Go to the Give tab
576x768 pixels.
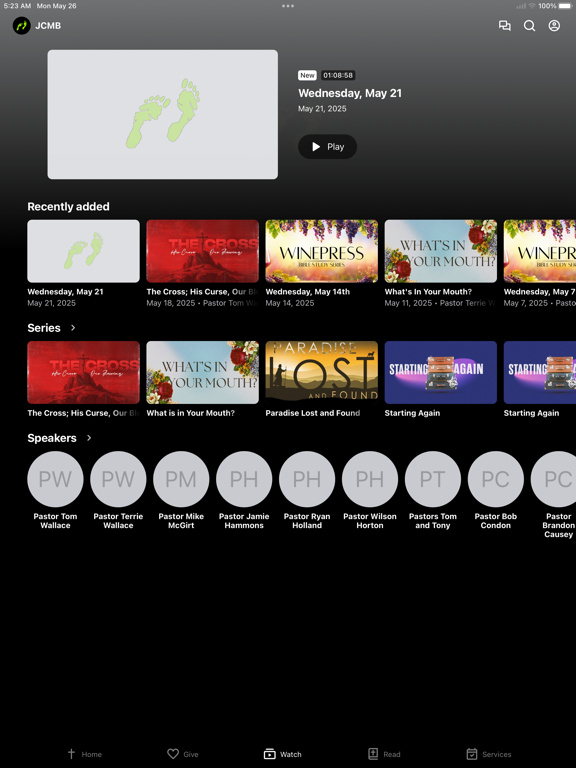click(x=183, y=754)
